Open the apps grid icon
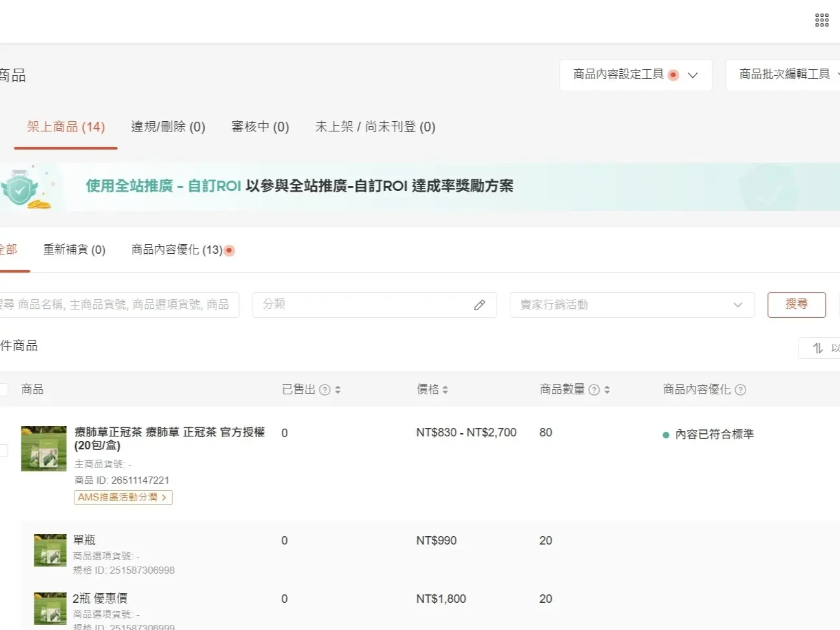This screenshot has width=840, height=630. coord(822,20)
